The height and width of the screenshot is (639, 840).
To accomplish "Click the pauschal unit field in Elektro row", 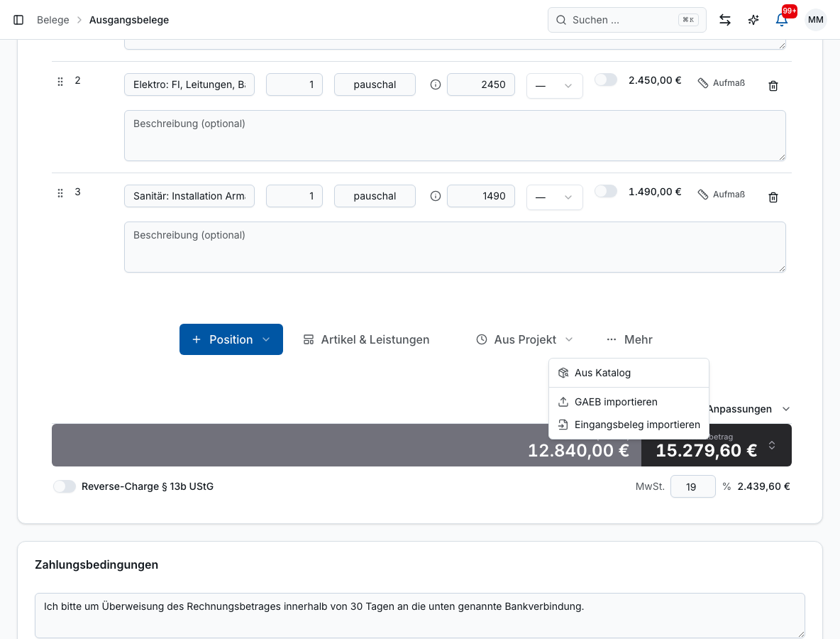I will tap(375, 84).
